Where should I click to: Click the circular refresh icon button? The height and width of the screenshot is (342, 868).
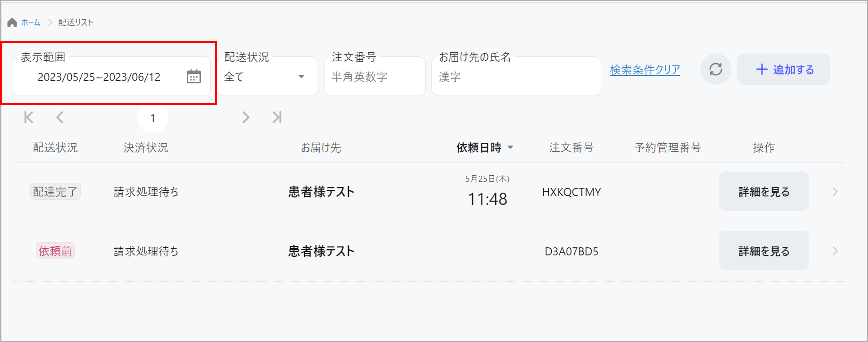pyautogui.click(x=715, y=70)
